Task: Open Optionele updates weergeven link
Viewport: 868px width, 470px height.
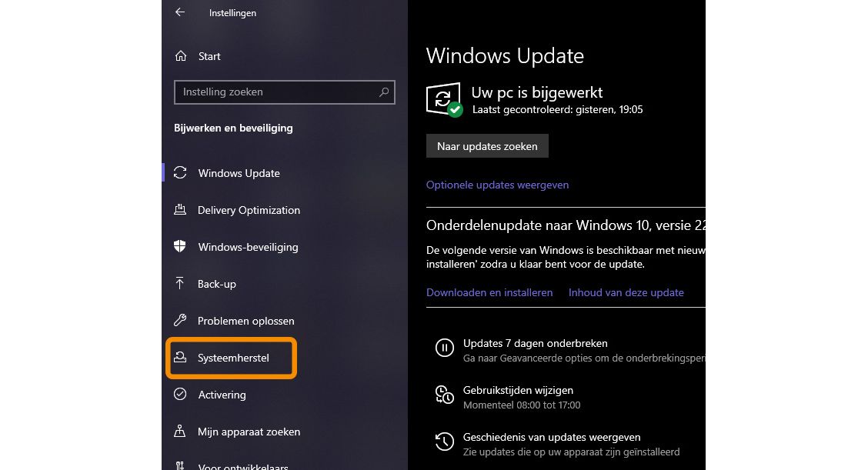Action: (x=497, y=185)
